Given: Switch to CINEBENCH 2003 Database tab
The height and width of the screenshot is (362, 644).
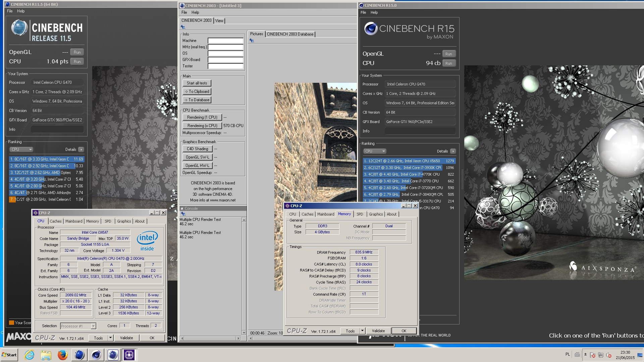Looking at the screenshot, I should click(290, 34).
